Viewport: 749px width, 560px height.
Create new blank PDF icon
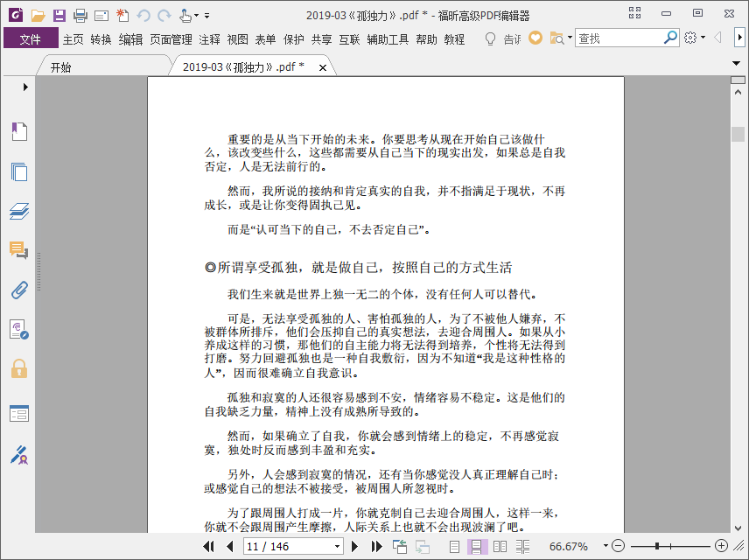tap(122, 16)
